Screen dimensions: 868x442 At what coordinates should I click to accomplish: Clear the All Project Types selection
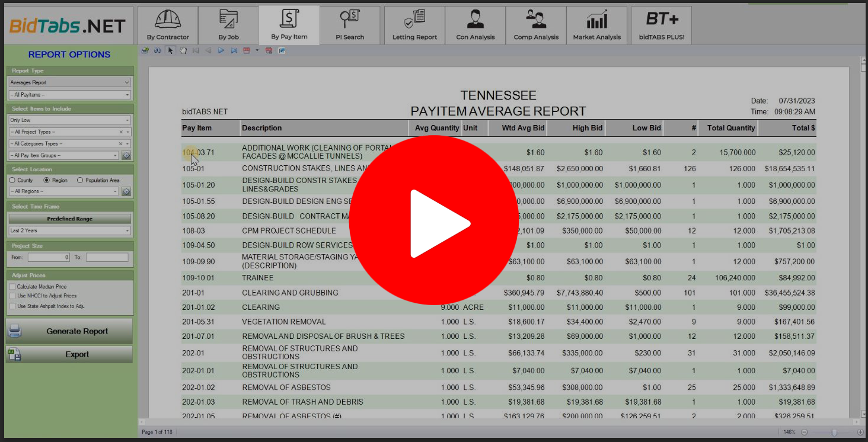point(121,132)
